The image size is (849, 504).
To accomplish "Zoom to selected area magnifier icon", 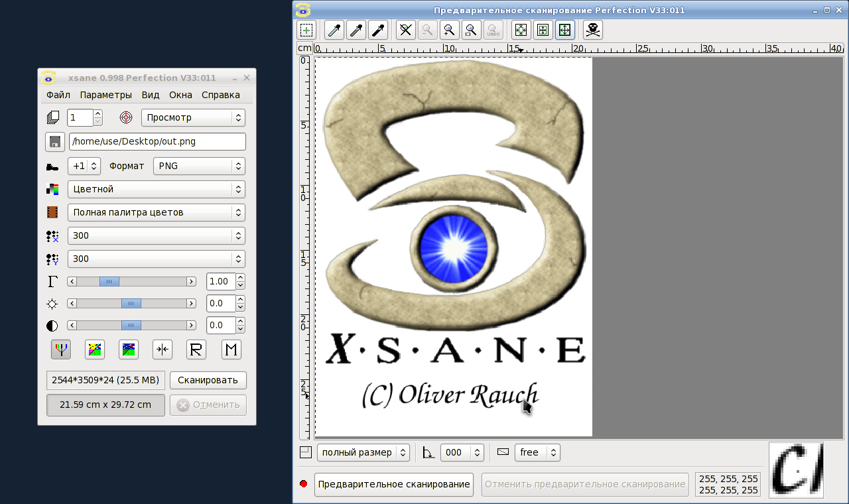I will click(x=472, y=30).
